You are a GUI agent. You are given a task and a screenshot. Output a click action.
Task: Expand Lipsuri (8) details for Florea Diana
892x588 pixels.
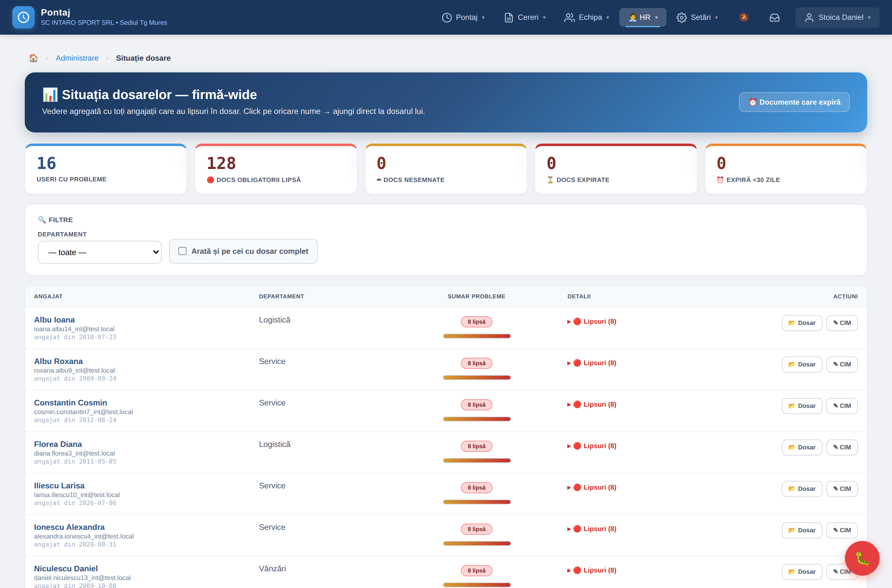pos(592,446)
